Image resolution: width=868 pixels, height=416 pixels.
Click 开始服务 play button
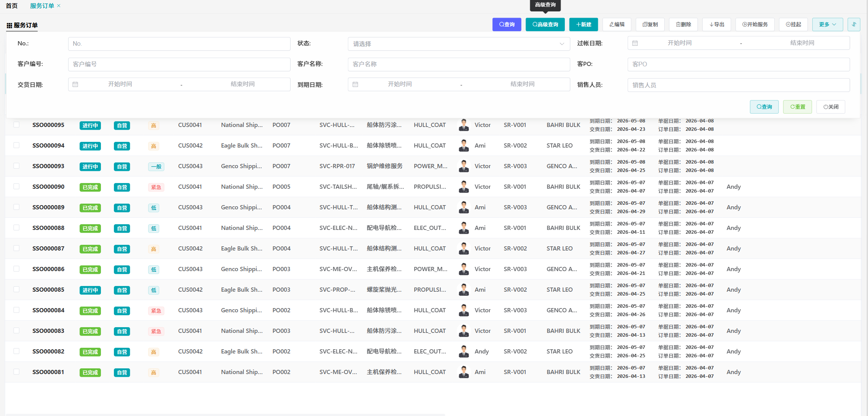tap(755, 24)
